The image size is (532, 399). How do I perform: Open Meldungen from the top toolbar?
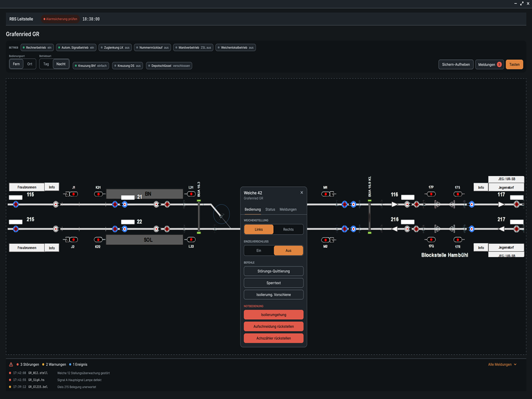pyautogui.click(x=489, y=64)
